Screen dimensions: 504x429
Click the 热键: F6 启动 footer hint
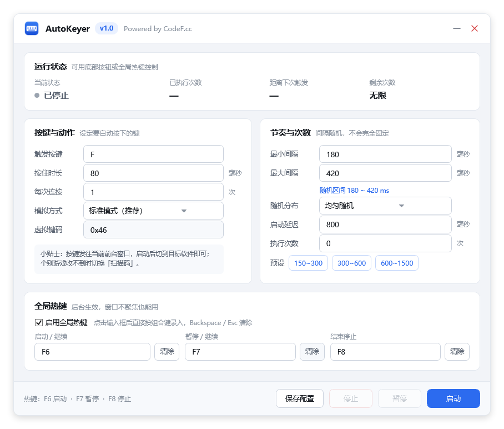[78, 399]
